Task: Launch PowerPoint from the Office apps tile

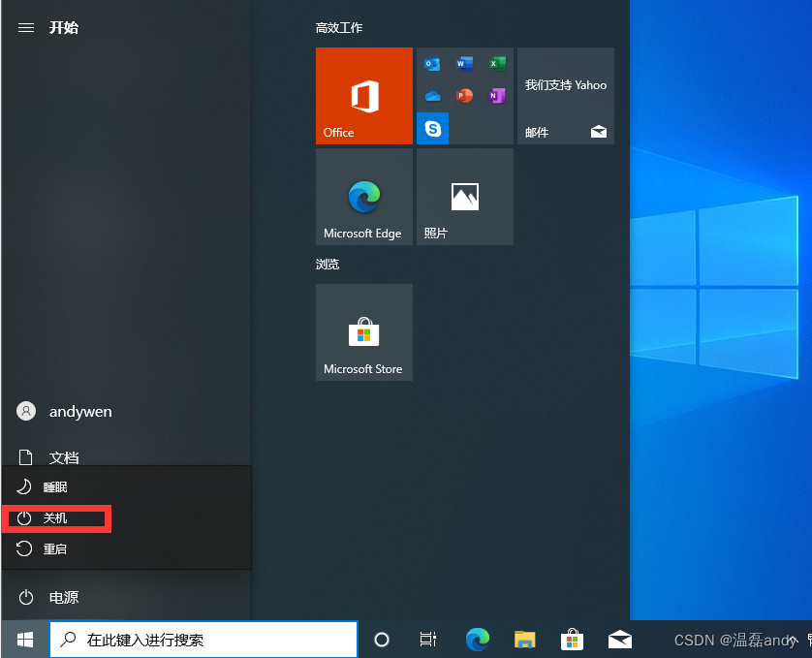Action: pos(464,96)
